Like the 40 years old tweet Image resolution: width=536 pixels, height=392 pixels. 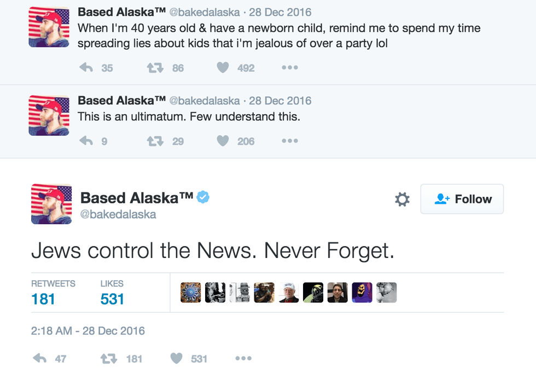pyautogui.click(x=223, y=68)
